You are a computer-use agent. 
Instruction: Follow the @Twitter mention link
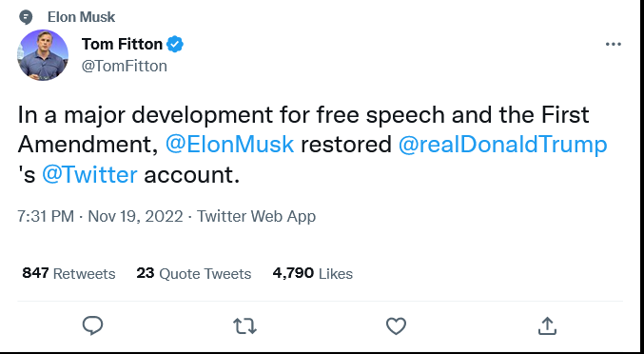pos(89,174)
